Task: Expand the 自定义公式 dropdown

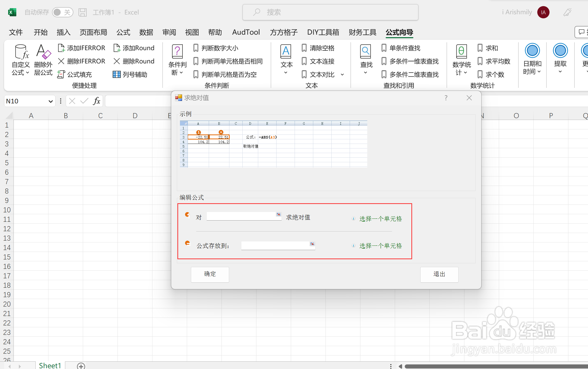Action: click(x=21, y=60)
